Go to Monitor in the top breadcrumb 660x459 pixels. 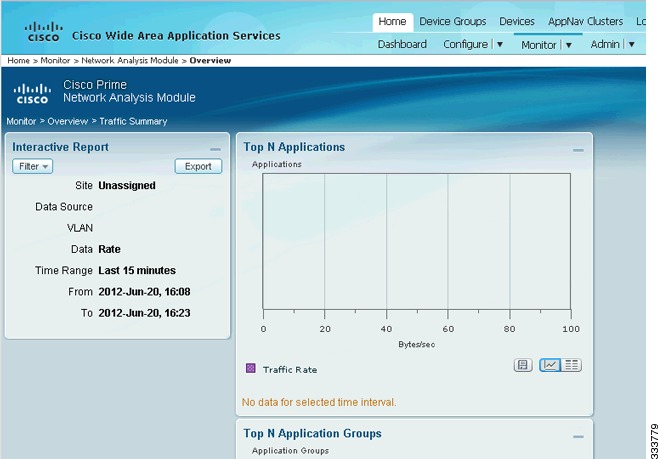point(55,61)
